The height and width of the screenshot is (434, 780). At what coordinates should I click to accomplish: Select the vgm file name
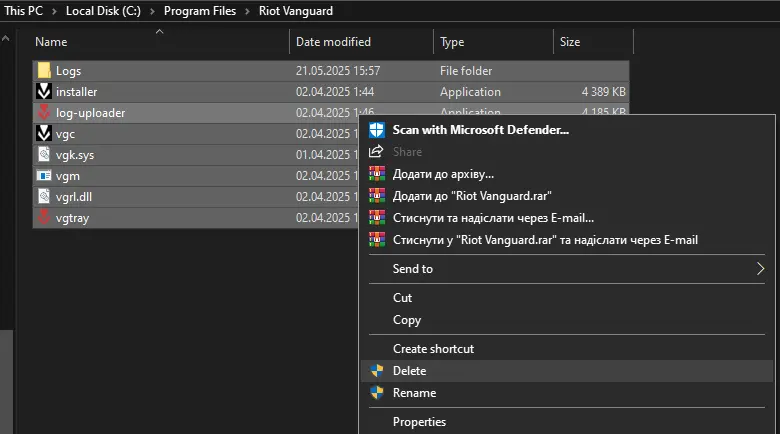[x=68, y=176]
